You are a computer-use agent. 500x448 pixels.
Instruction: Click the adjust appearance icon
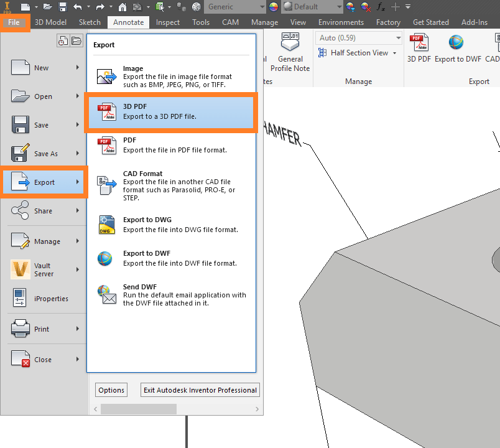pyautogui.click(x=351, y=7)
